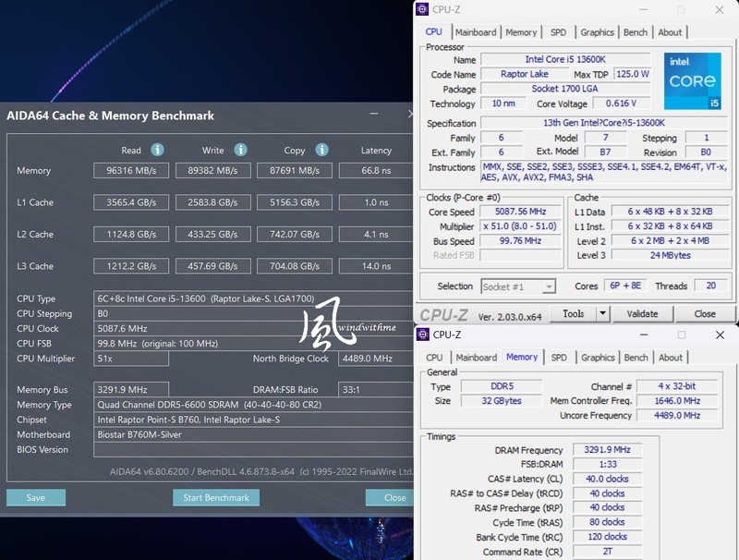Select the Graphics tab in lower CPU-Z window
Image resolution: width=739 pixels, height=560 pixels.
[598, 358]
